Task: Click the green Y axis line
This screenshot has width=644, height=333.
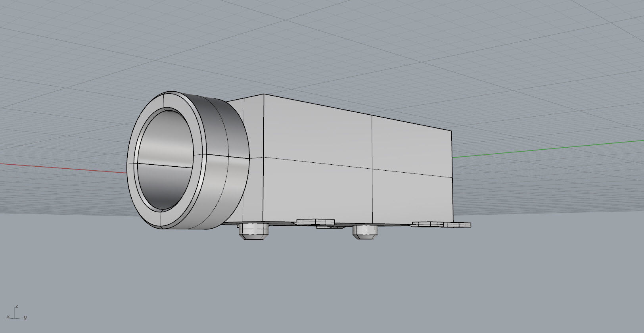Action: pyautogui.click(x=548, y=149)
